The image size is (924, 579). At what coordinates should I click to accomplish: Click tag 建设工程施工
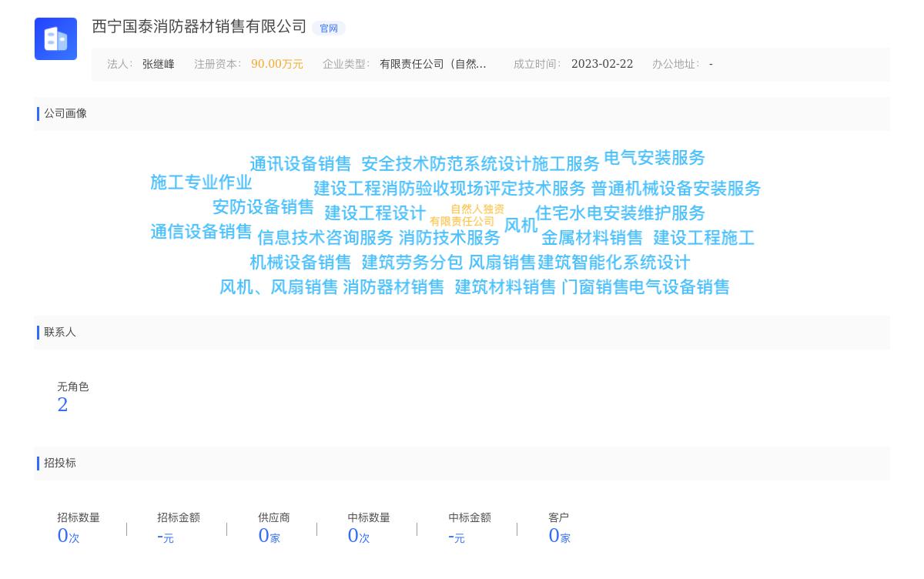[704, 238]
